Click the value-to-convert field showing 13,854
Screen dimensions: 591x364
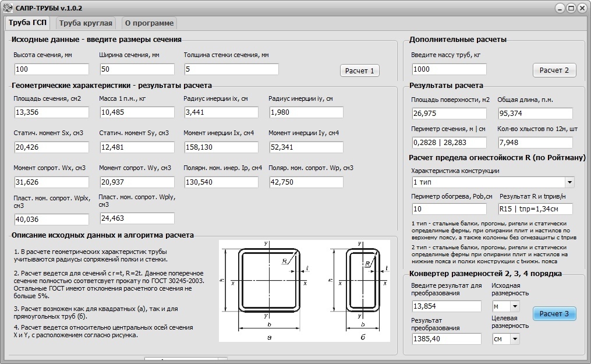447,306
